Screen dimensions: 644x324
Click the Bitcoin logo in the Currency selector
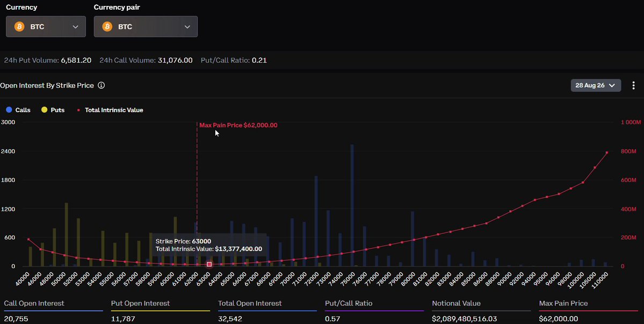tap(19, 27)
